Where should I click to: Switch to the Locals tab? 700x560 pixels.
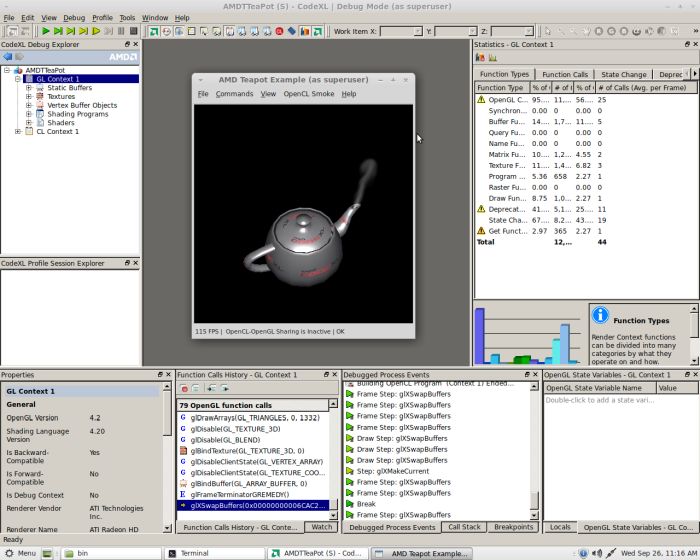click(560, 527)
